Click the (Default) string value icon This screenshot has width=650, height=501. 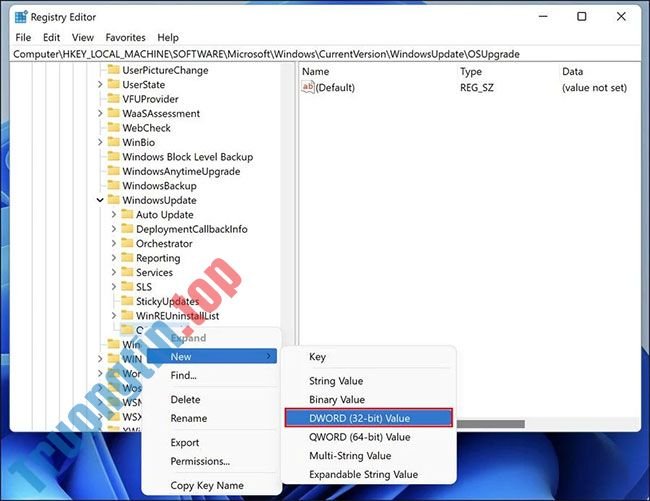click(308, 87)
